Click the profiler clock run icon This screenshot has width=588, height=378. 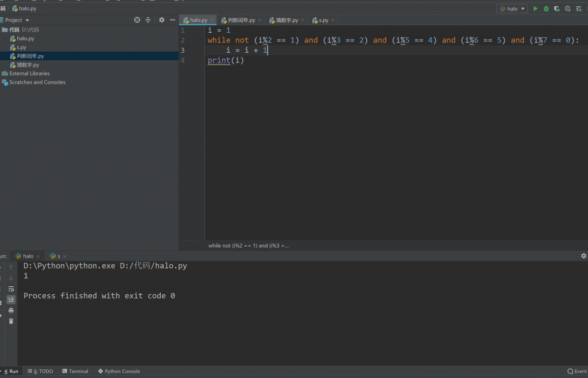pos(567,9)
